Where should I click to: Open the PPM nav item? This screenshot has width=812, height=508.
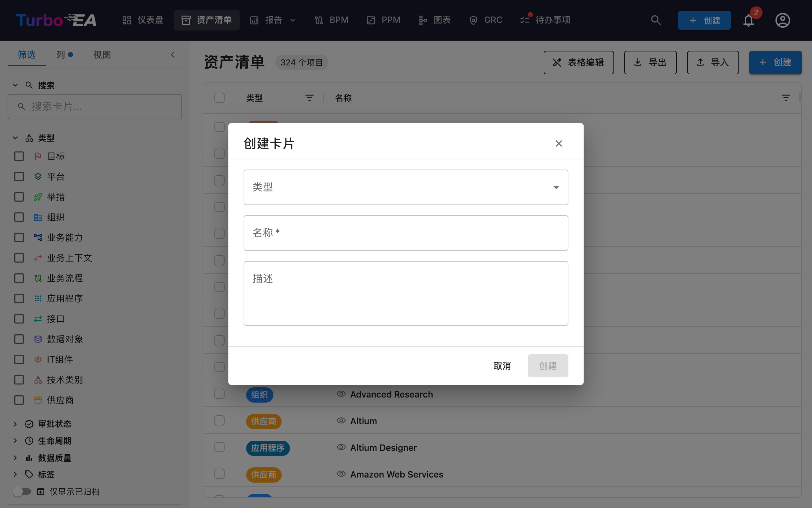[383, 20]
